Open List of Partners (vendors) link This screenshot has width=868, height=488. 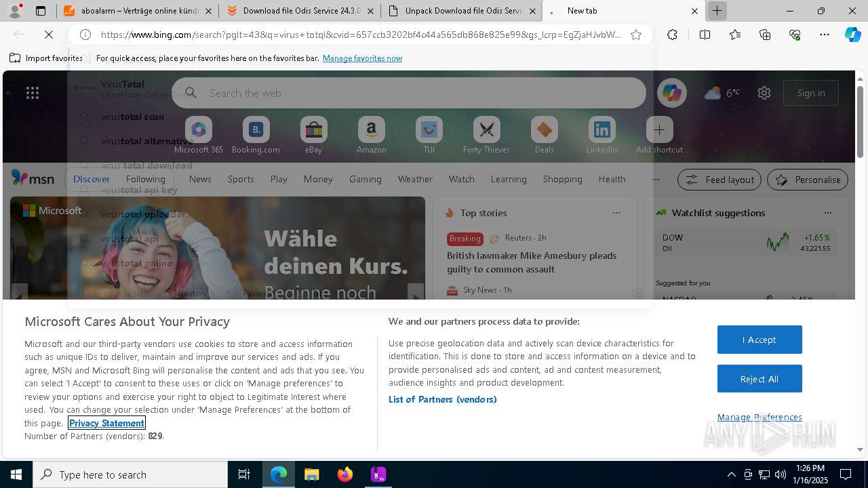[443, 399]
